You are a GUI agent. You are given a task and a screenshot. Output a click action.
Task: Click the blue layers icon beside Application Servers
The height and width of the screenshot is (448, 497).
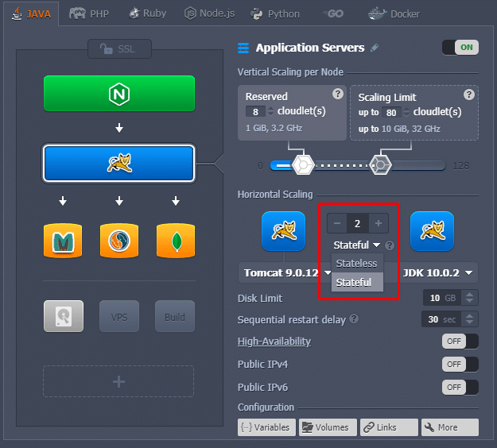243,48
